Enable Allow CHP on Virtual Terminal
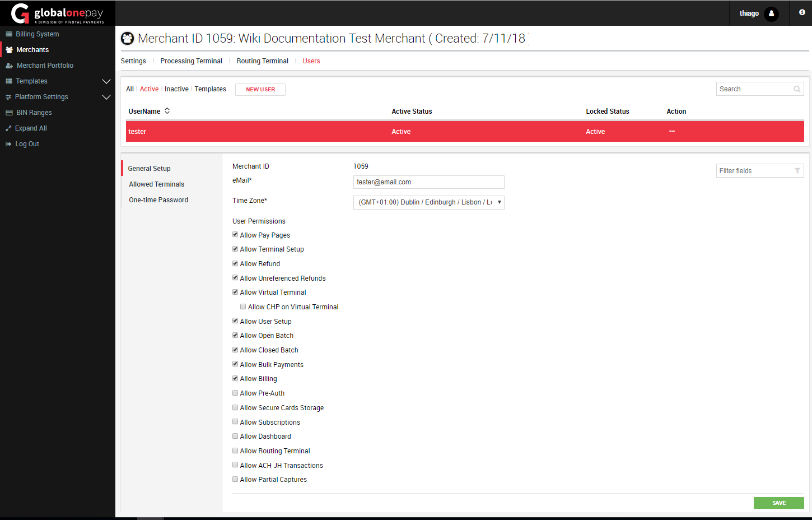 pyautogui.click(x=243, y=307)
